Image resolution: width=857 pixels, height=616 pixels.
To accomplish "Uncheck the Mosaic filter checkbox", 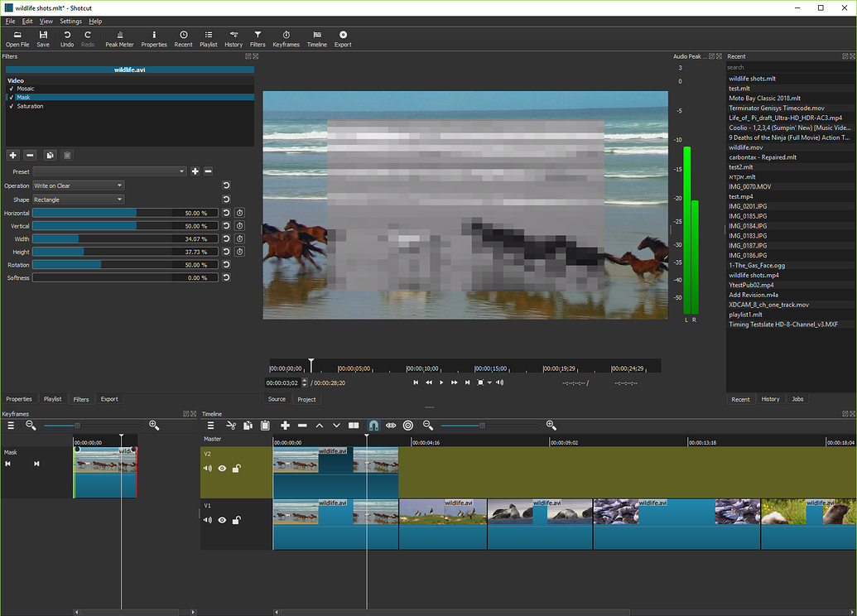I will (11, 89).
